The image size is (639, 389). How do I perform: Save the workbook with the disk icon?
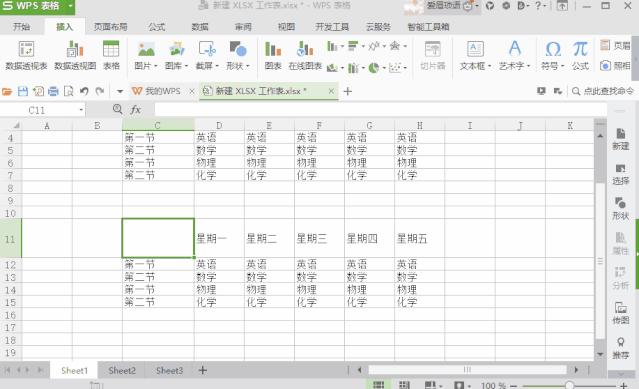[23, 91]
